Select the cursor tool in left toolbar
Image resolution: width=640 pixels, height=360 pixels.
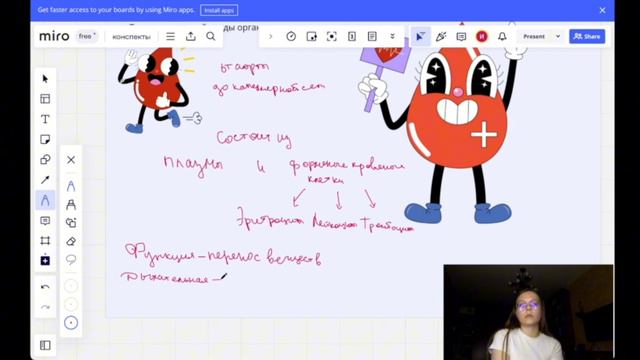(x=45, y=78)
